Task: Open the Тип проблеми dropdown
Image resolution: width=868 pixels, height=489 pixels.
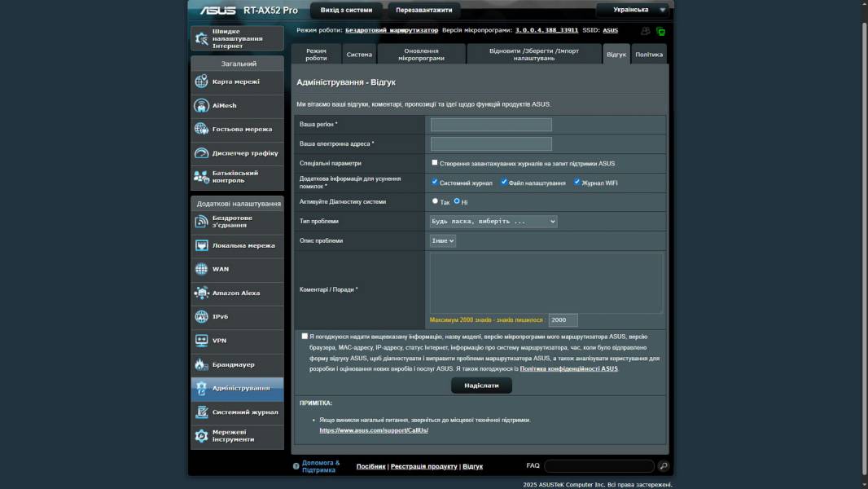Action: click(493, 221)
